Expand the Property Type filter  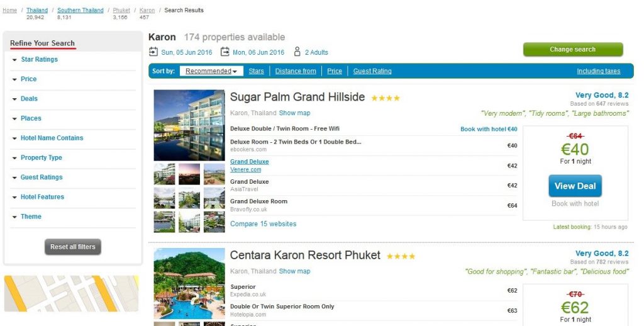point(41,158)
